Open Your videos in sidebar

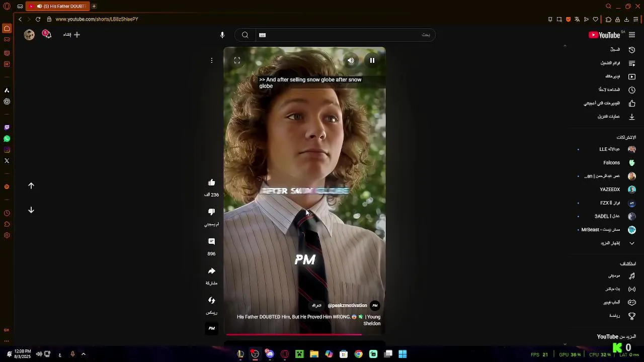click(x=620, y=76)
